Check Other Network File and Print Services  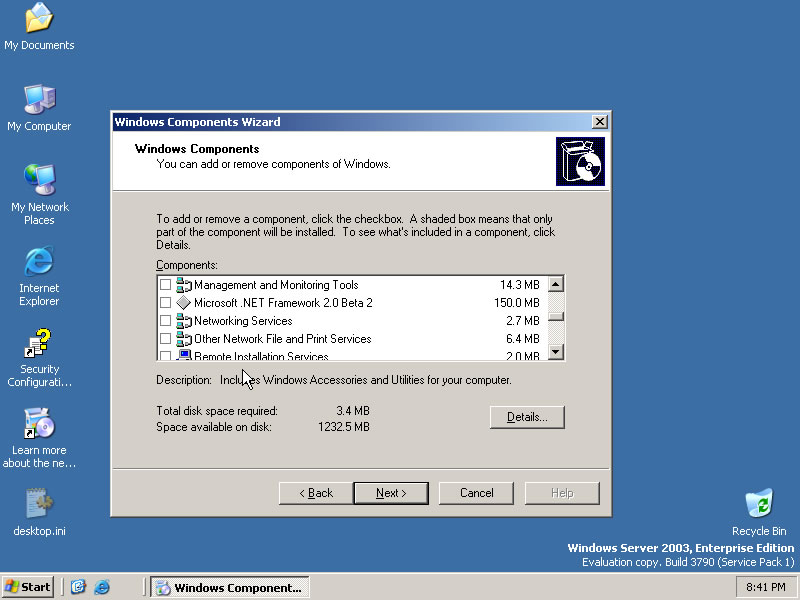[x=166, y=338]
